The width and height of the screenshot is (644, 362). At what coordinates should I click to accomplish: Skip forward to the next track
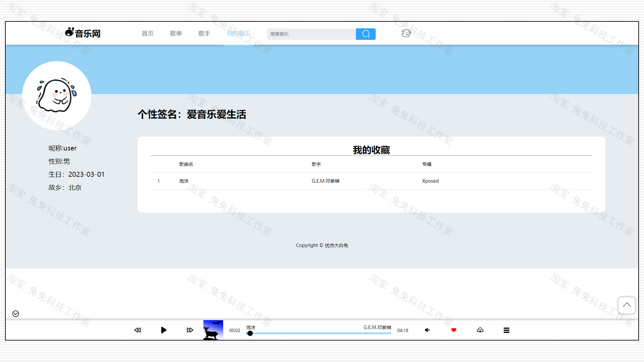(x=190, y=330)
